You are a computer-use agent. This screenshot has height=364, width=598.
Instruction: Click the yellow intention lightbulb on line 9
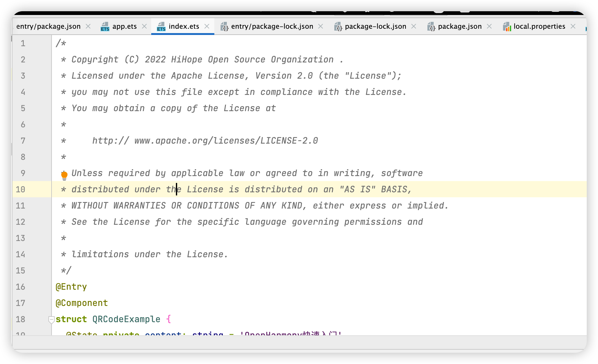(x=64, y=175)
